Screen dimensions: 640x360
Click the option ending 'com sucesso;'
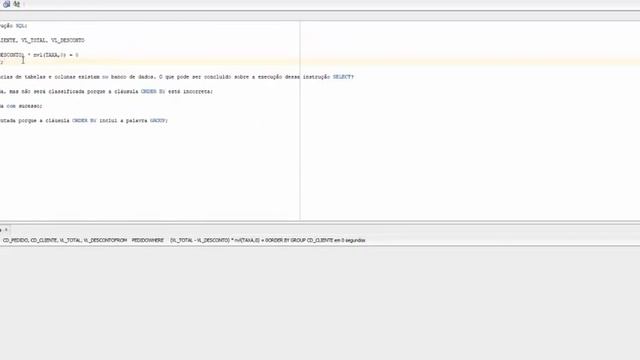click(21, 106)
